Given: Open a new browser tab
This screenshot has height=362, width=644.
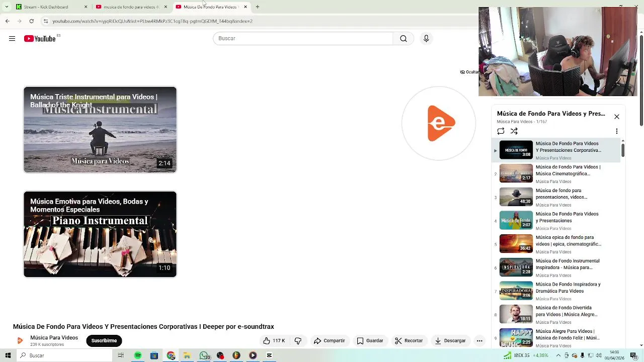Looking at the screenshot, I should coord(257,7).
